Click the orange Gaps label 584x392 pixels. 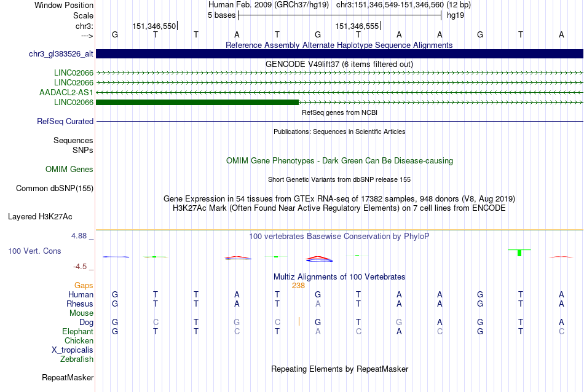point(84,286)
